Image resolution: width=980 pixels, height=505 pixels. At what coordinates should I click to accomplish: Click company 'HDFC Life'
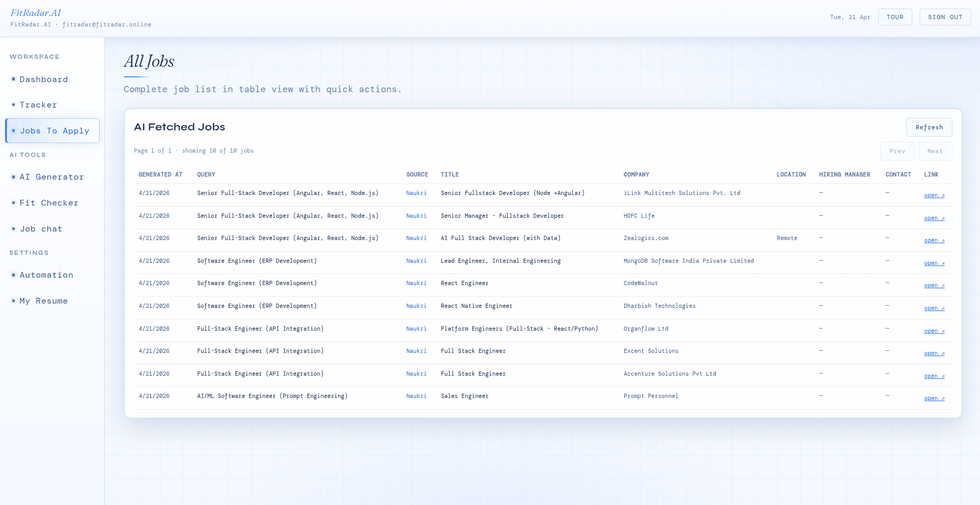point(639,216)
